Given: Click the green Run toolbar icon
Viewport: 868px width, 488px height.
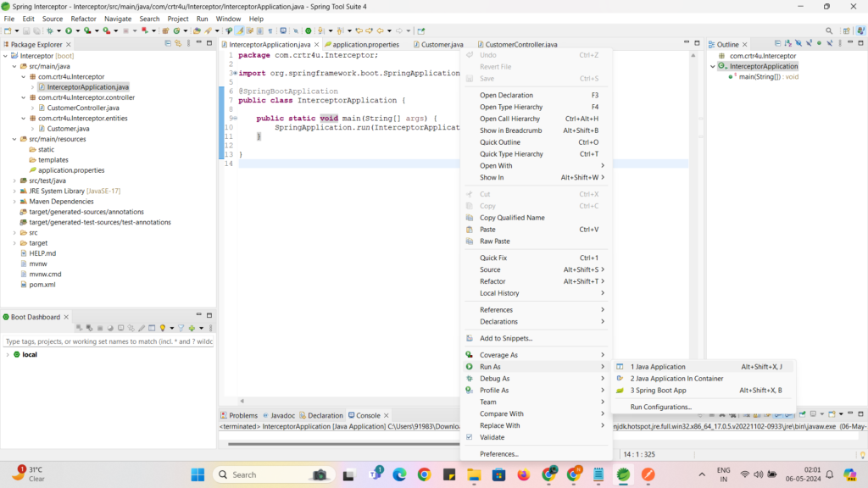Looking at the screenshot, I should (x=69, y=31).
